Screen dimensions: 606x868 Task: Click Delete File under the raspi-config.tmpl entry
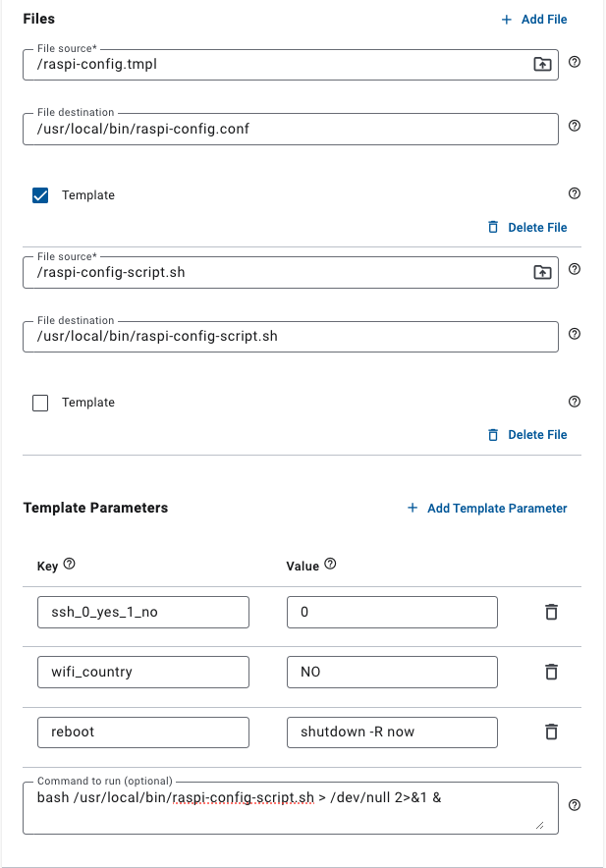[x=527, y=227]
